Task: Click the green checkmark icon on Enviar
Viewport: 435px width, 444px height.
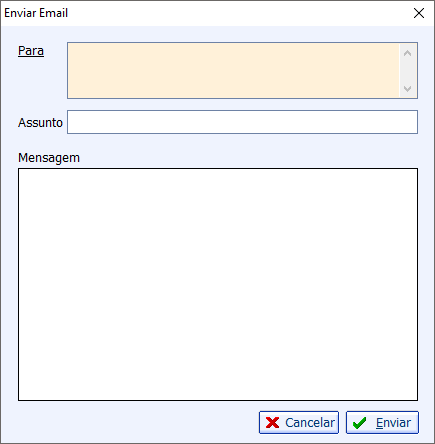Action: tap(359, 423)
